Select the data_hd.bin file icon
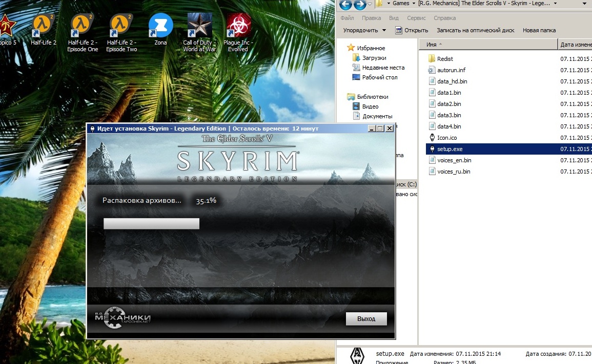The width and height of the screenshot is (592, 364). [x=432, y=81]
